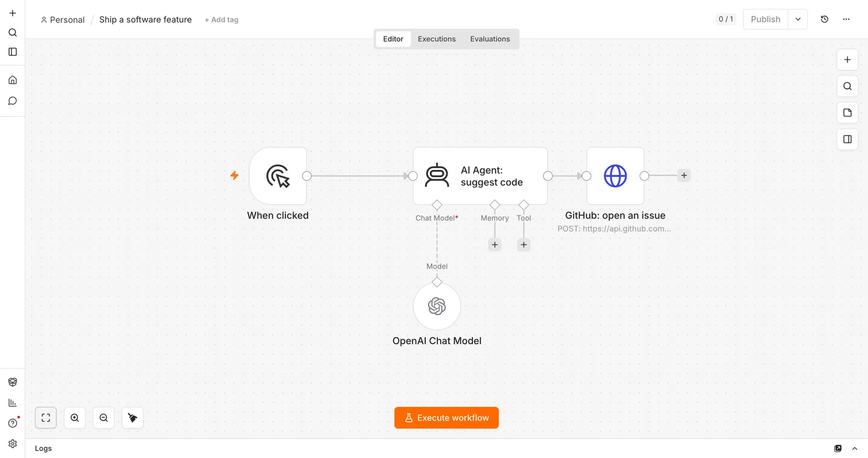Open the templates cube icon in the sidebar
This screenshot has width=868, height=458.
[12, 382]
